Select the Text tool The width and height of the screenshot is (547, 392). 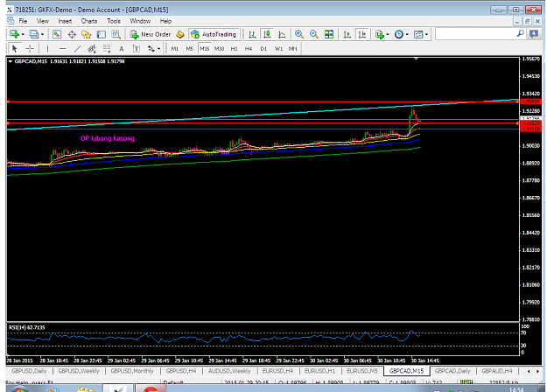(x=122, y=49)
